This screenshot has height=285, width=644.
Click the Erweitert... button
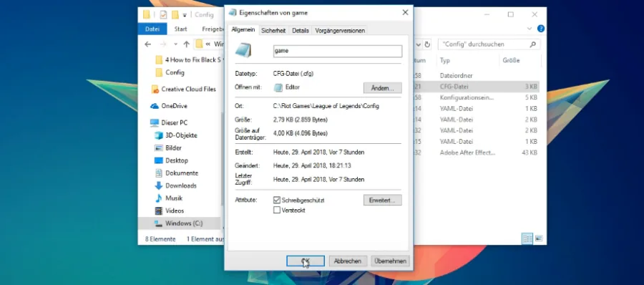(382, 201)
